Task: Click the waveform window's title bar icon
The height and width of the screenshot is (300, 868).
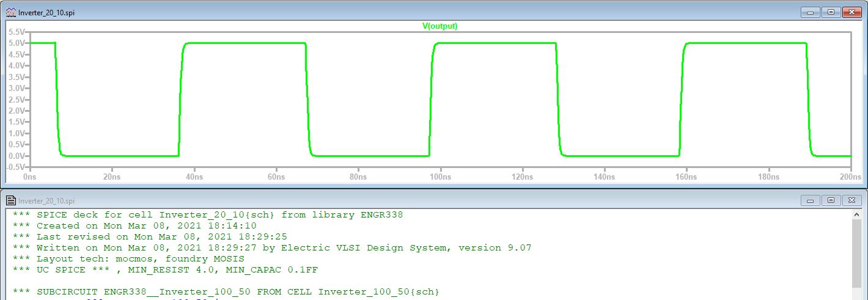Action: click(11, 12)
